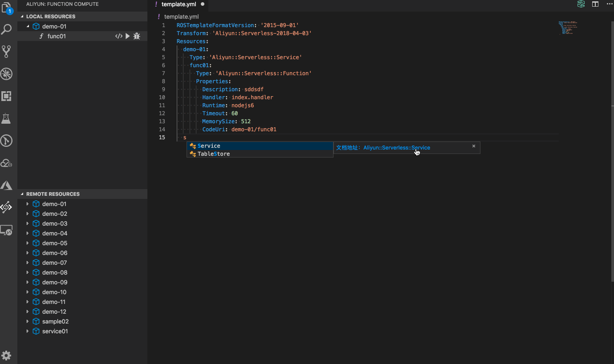Collapse the Remote Resources section
This screenshot has width=614, height=364.
pos(23,194)
